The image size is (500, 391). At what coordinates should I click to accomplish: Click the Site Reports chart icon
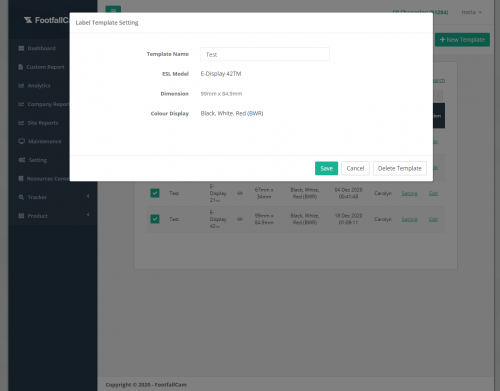click(21, 123)
